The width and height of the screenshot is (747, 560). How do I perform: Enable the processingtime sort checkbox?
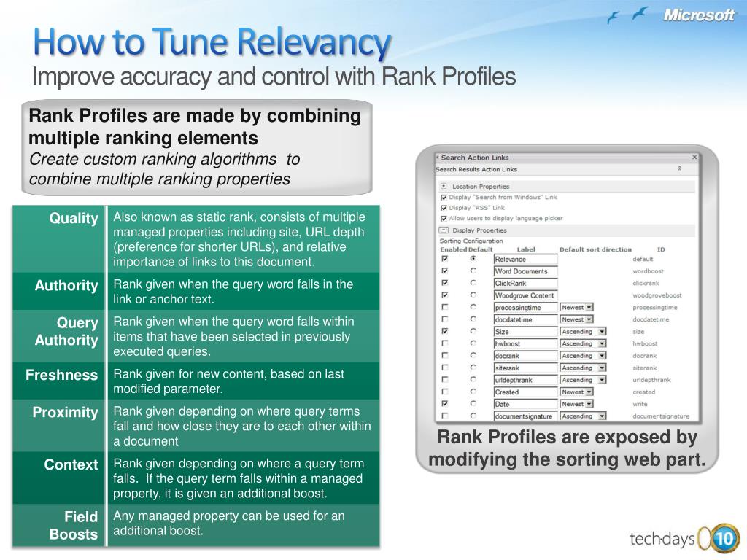pos(445,307)
